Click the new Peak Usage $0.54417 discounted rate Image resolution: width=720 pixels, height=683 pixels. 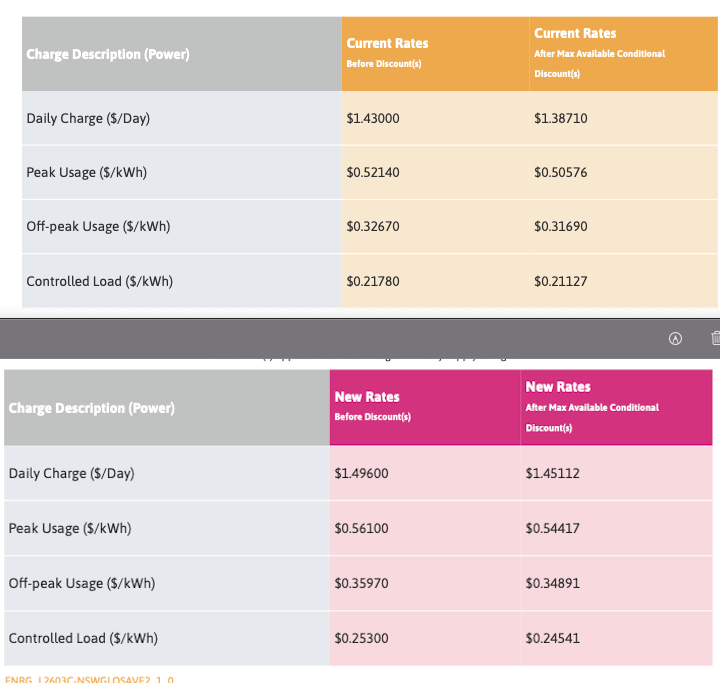pyautogui.click(x=552, y=528)
